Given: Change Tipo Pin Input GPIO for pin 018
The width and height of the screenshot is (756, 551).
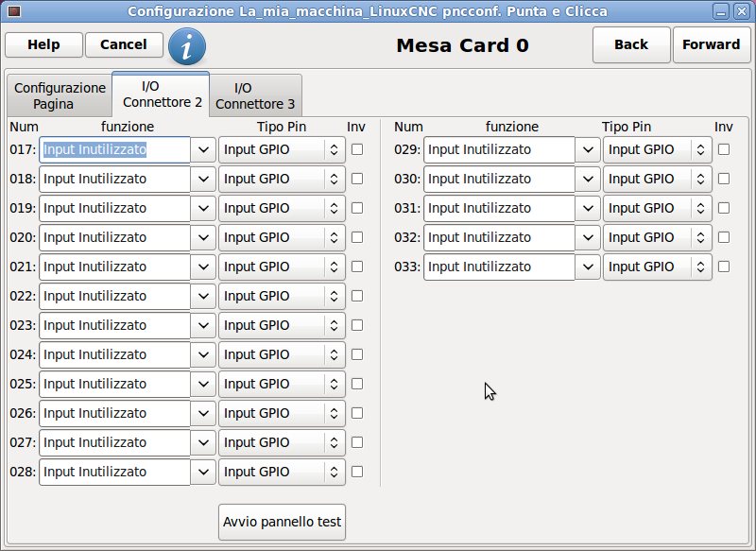Looking at the screenshot, I should coord(282,180).
